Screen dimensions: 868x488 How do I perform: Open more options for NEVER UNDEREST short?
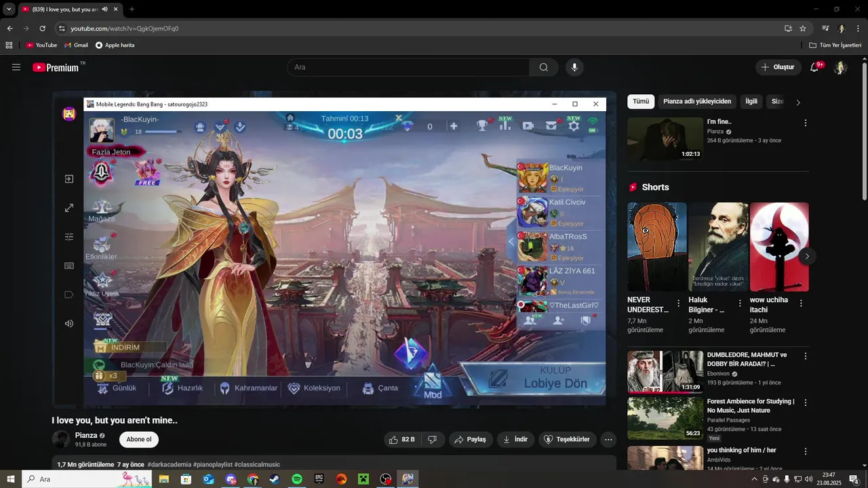[x=679, y=304]
